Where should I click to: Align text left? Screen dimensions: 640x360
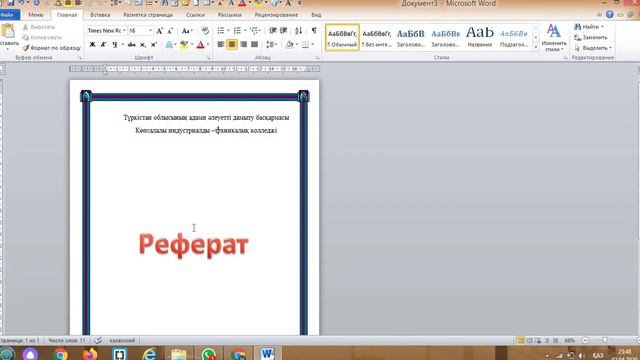coord(221,44)
